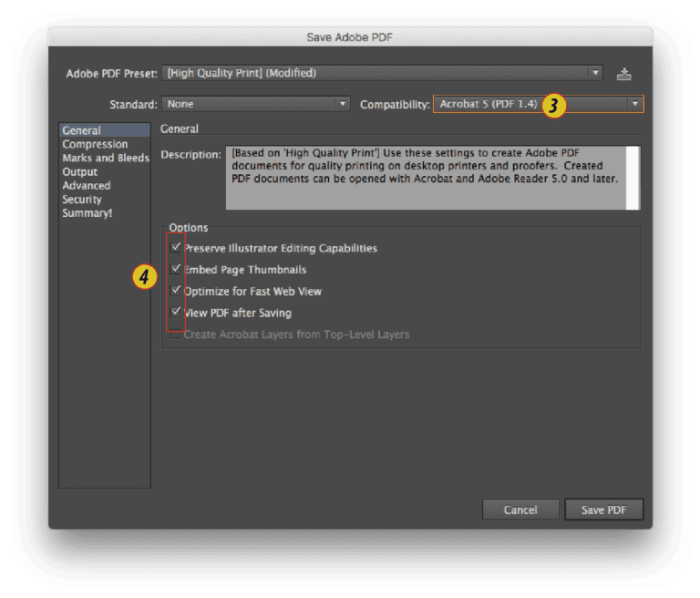Open the Standard dropdown set to None
Image resolution: width=700 pixels, height=598 pixels.
click(x=256, y=104)
